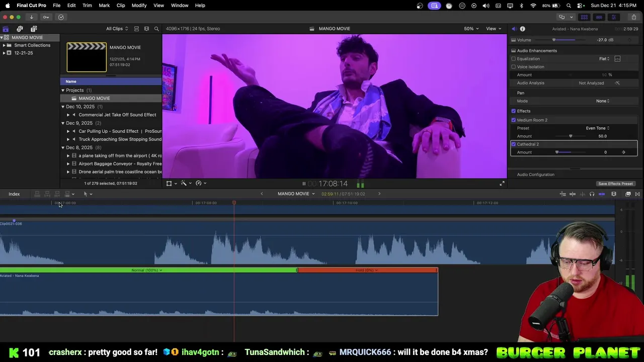Open the Transitions browser icon

click(x=637, y=194)
